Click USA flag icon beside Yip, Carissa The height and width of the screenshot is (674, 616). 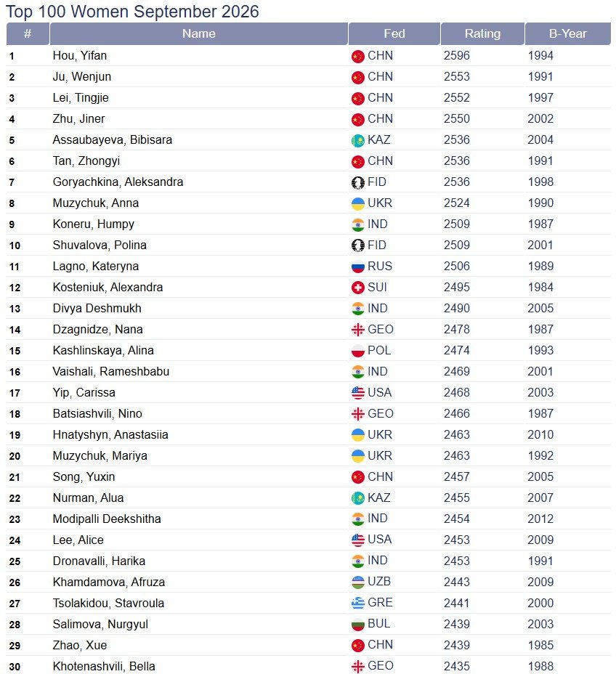click(357, 394)
